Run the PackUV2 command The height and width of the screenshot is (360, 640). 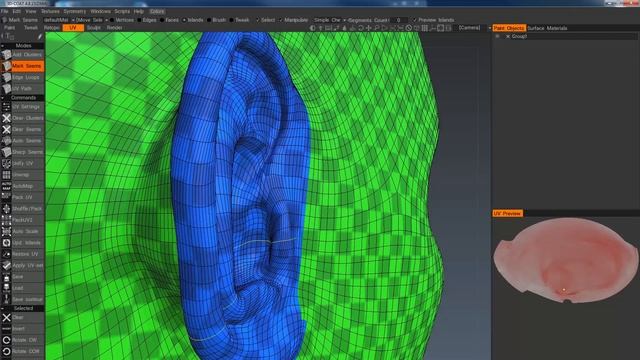pos(22,220)
